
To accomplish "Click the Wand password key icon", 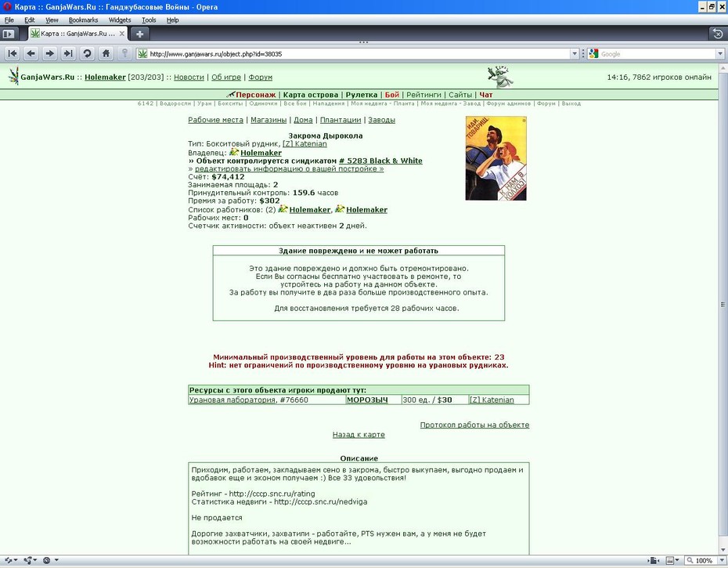I will click(x=124, y=53).
